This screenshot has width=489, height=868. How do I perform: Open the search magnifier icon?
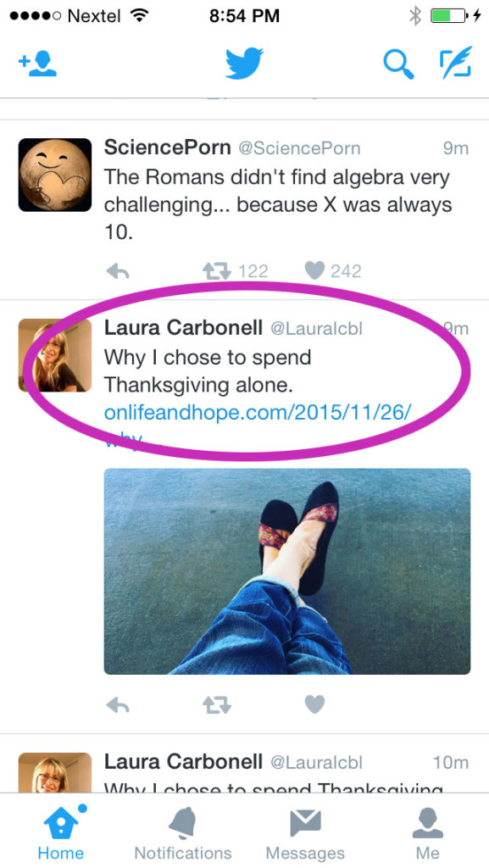click(x=398, y=64)
